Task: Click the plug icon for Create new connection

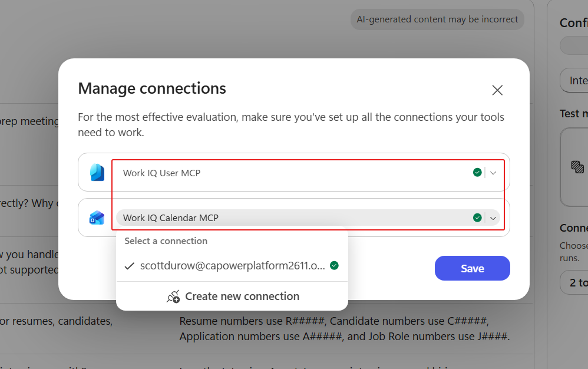Action: click(x=173, y=296)
